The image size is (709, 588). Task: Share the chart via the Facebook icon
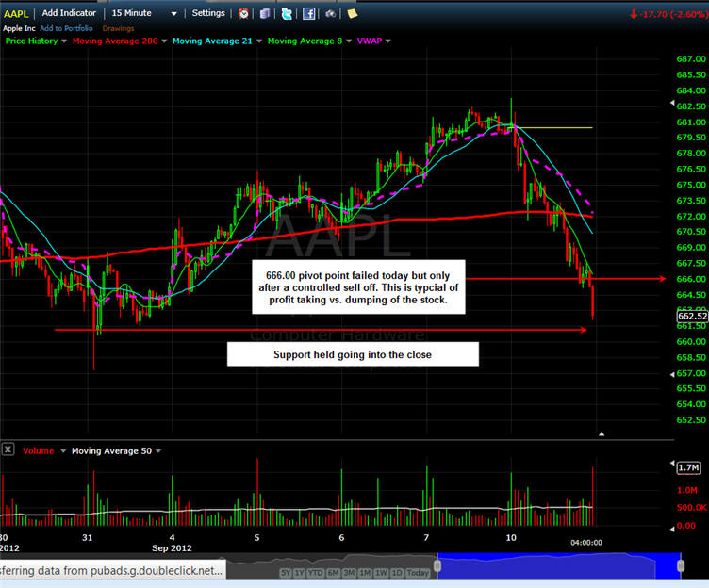tap(309, 13)
